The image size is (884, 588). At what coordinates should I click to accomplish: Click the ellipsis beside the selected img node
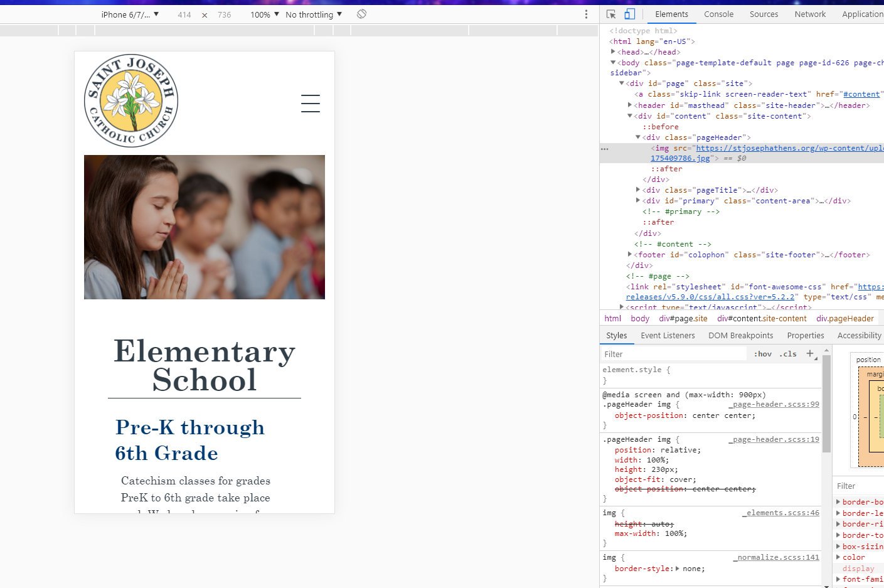[x=605, y=149]
